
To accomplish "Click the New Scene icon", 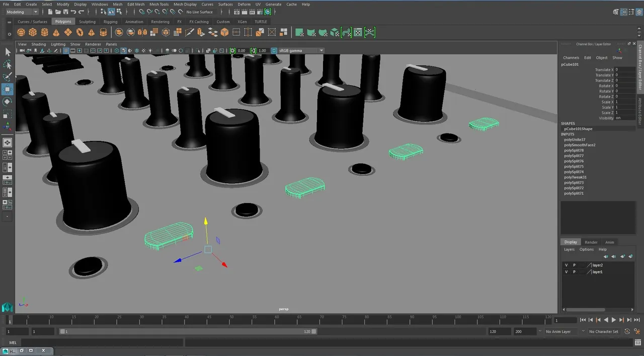I will (51, 12).
